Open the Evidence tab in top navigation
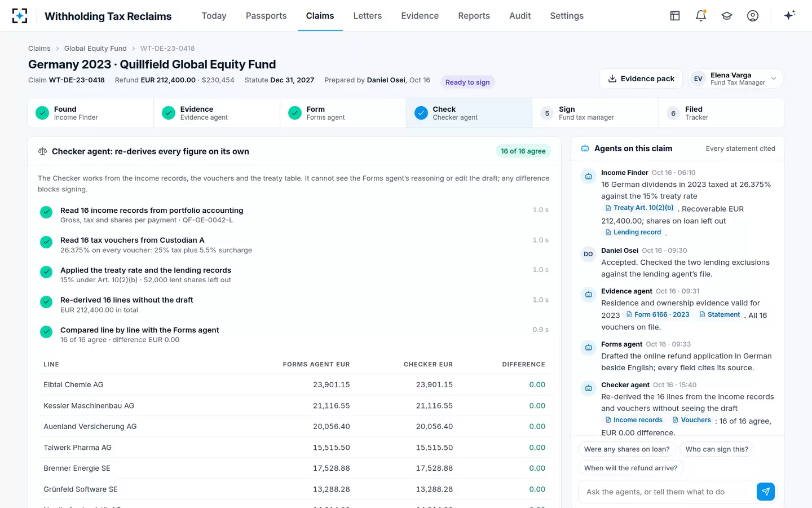 [x=420, y=16]
